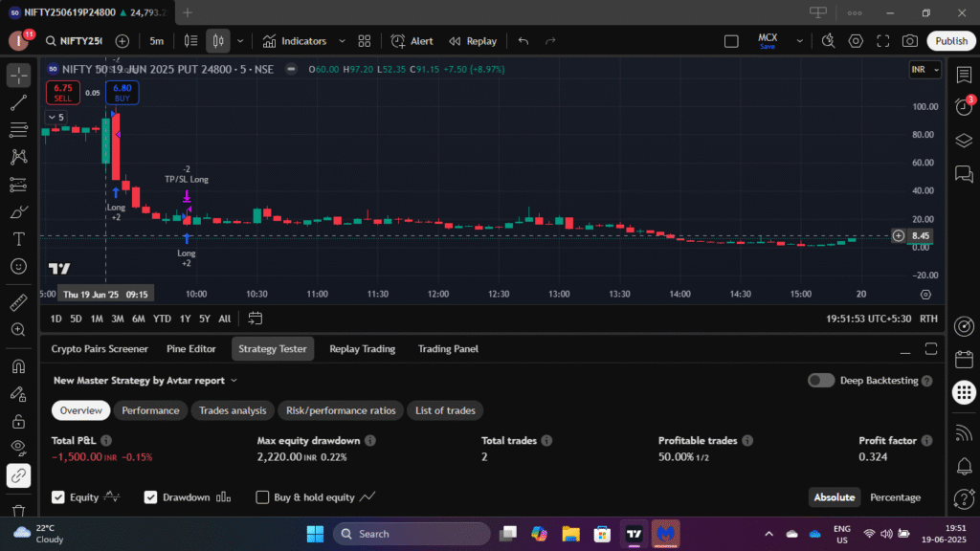Viewport: 980px width, 551px height.
Task: Open the symbol search box
Action: 74,41
